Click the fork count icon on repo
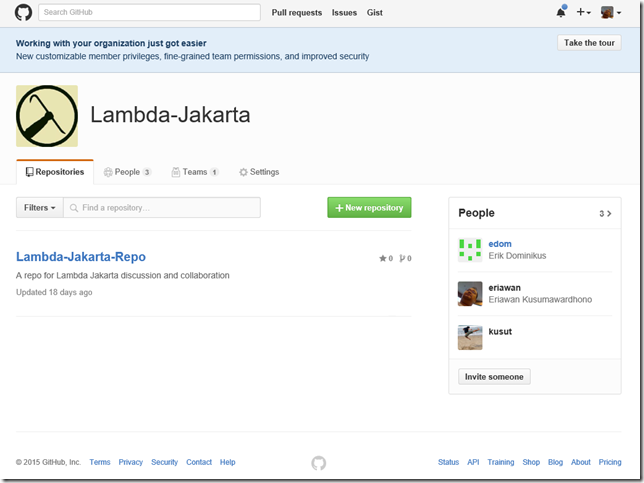Viewport: 644px width, 483px height. tap(402, 258)
